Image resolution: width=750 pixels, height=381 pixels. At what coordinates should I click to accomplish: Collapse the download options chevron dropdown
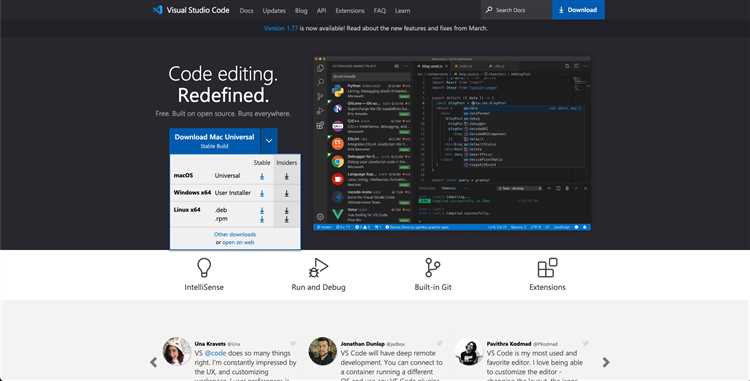pyautogui.click(x=269, y=141)
